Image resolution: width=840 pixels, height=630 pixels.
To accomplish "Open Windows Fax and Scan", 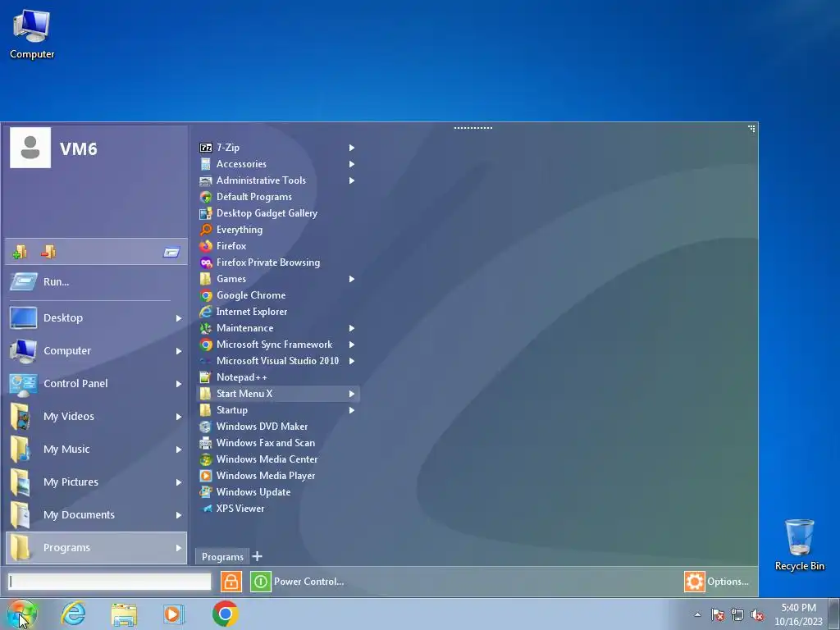I will click(x=257, y=443).
